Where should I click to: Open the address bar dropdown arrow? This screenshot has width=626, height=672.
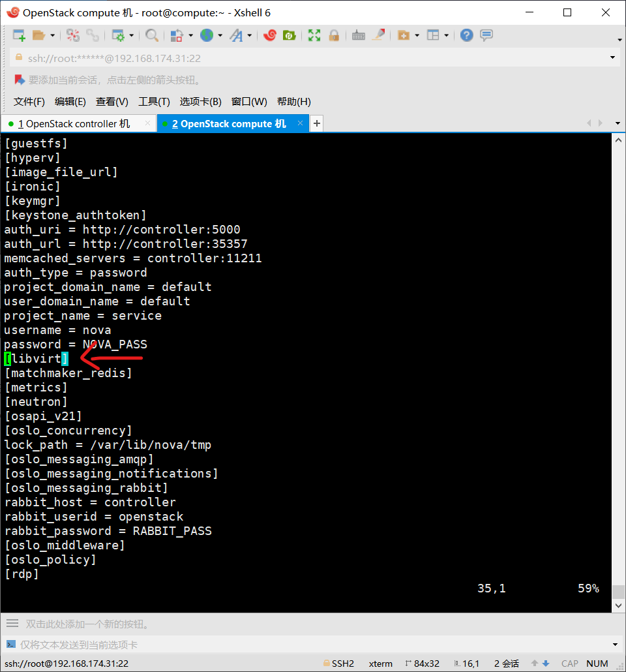tap(612, 57)
